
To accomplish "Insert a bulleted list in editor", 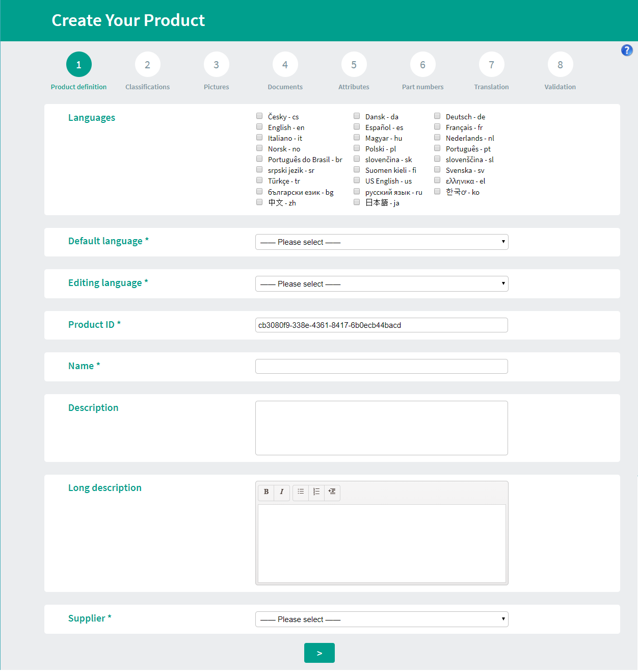I will (x=301, y=492).
